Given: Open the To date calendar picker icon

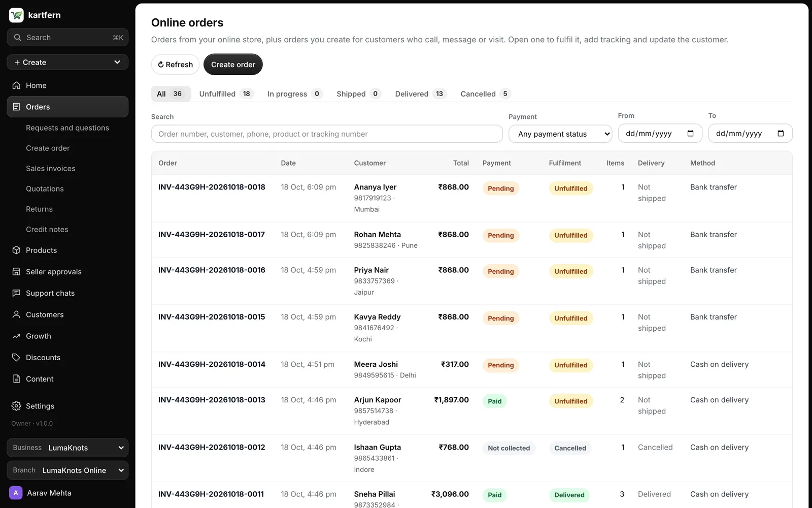Looking at the screenshot, I should pos(781,134).
